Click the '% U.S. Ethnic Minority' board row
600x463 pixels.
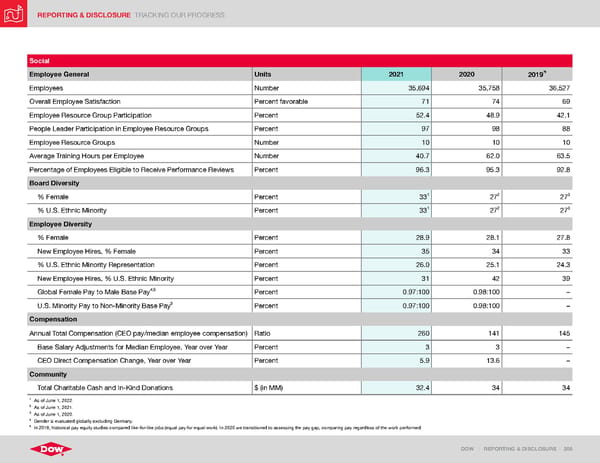72,210
